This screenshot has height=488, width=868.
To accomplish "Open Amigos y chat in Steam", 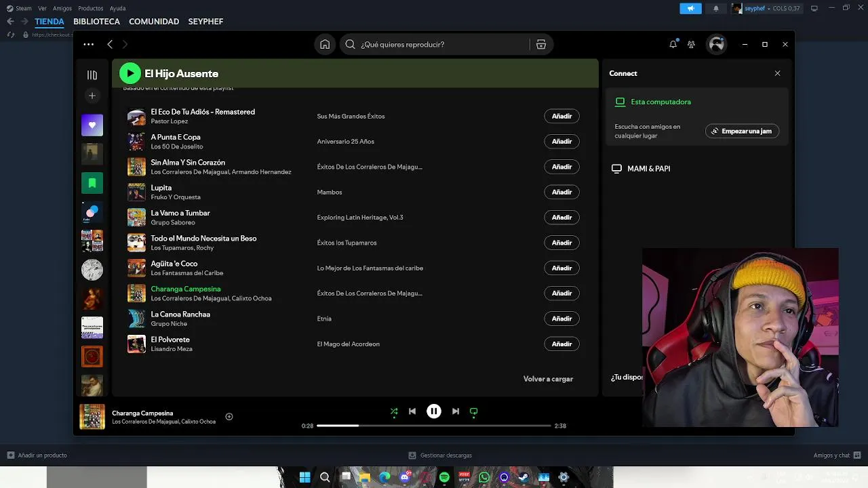I will 836,455.
